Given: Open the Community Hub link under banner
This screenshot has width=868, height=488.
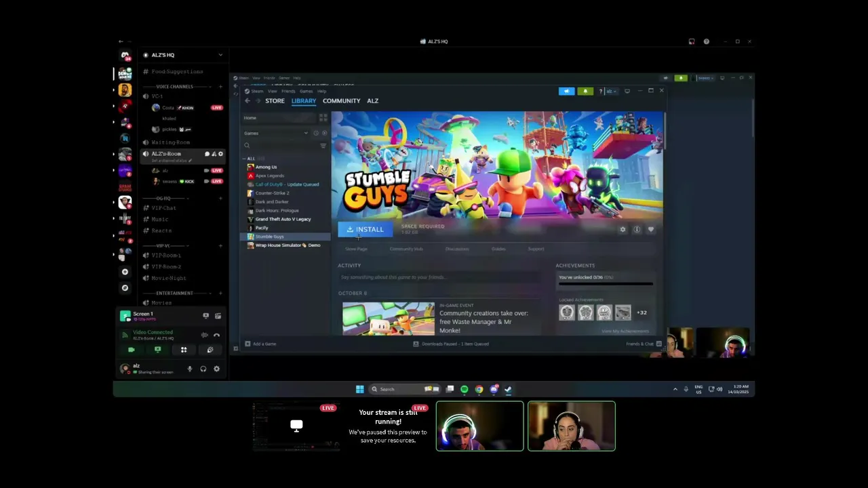Looking at the screenshot, I should tap(406, 249).
